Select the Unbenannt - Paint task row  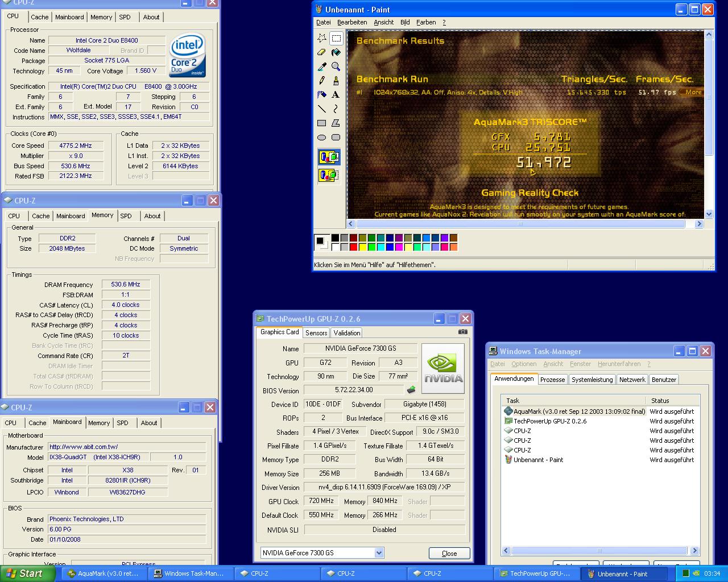click(x=601, y=460)
